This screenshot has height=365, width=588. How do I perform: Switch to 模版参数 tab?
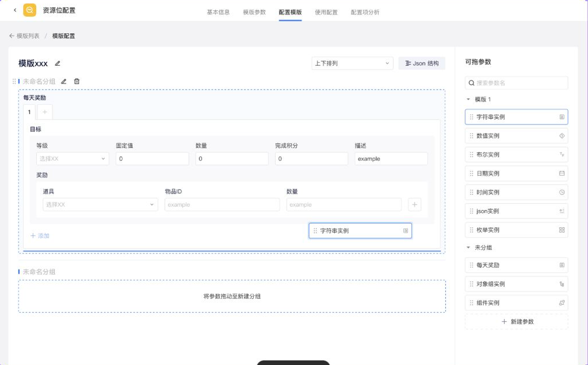[x=254, y=12]
